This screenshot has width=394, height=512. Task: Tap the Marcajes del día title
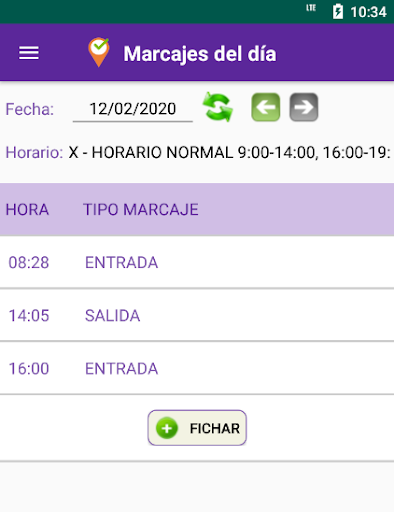click(x=200, y=54)
